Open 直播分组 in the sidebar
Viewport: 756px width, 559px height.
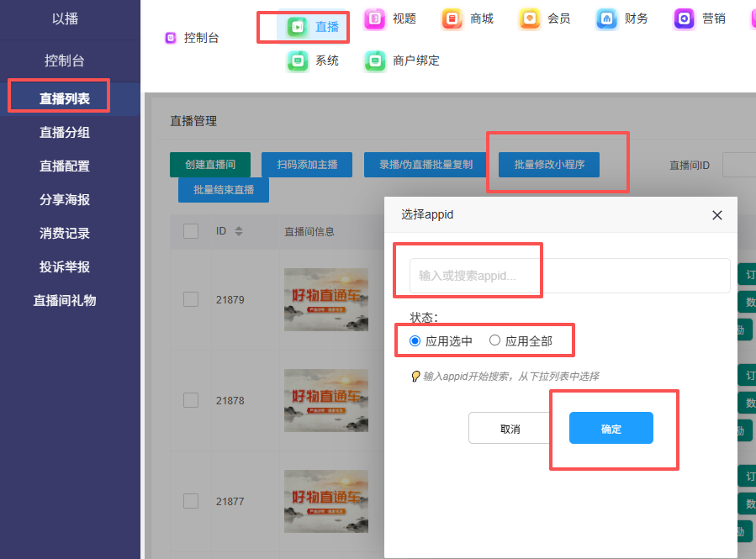[x=65, y=132]
